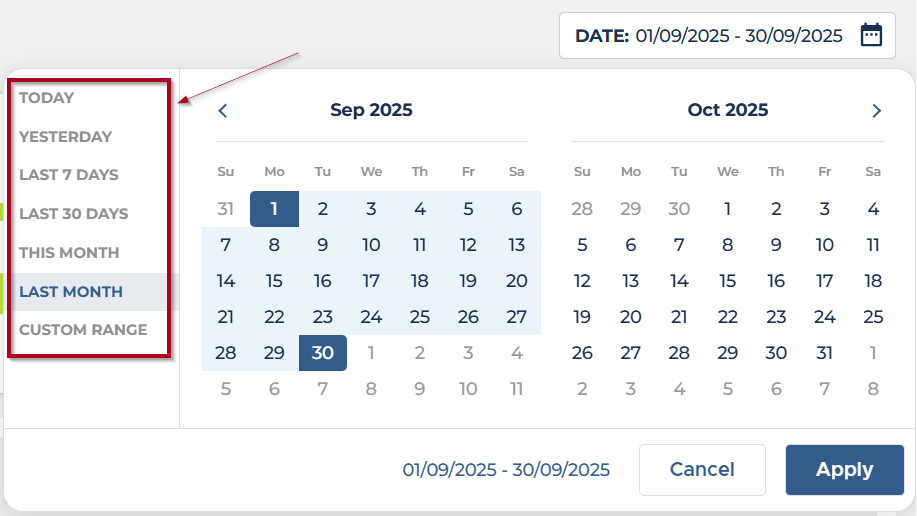Choose September 15 in left calendar
The image size is (917, 516).
tap(274, 281)
